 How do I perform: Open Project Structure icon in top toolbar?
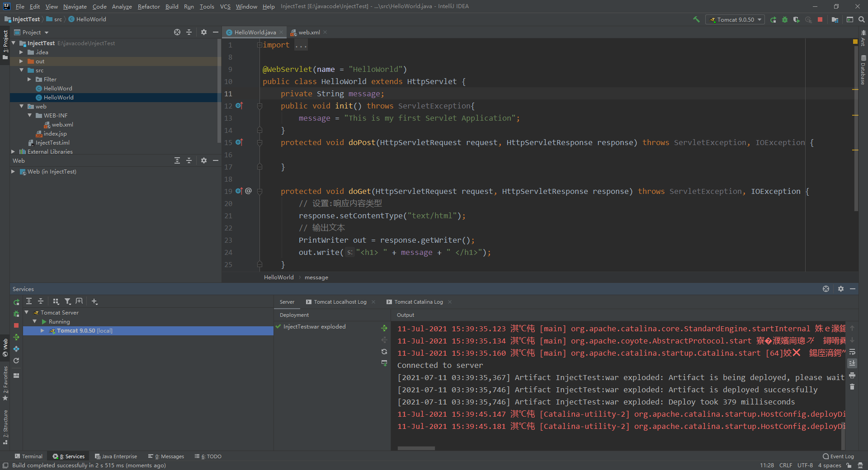[835, 19]
